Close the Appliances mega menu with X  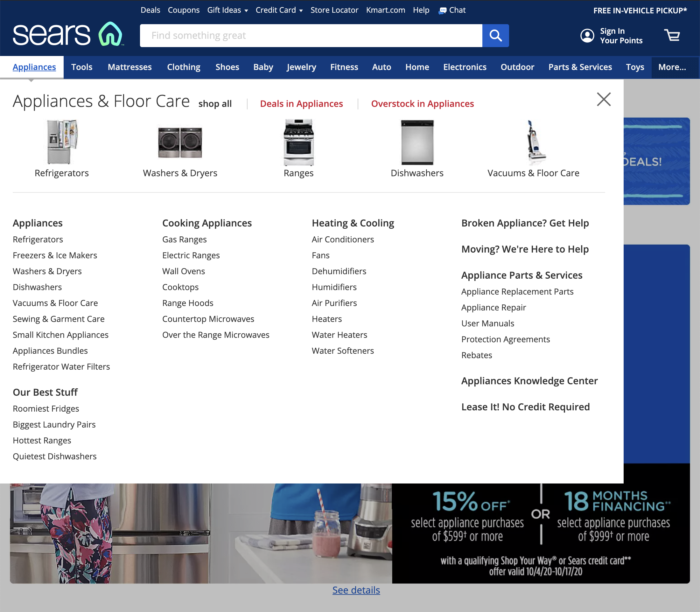(604, 99)
